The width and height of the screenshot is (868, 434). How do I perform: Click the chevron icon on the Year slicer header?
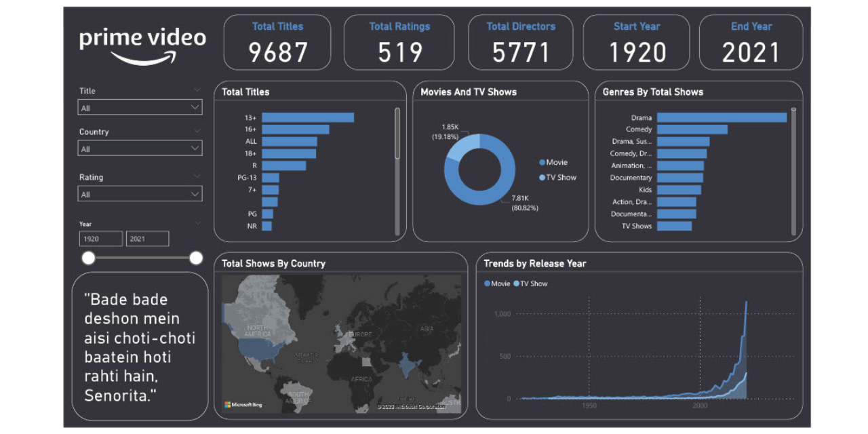point(197,223)
